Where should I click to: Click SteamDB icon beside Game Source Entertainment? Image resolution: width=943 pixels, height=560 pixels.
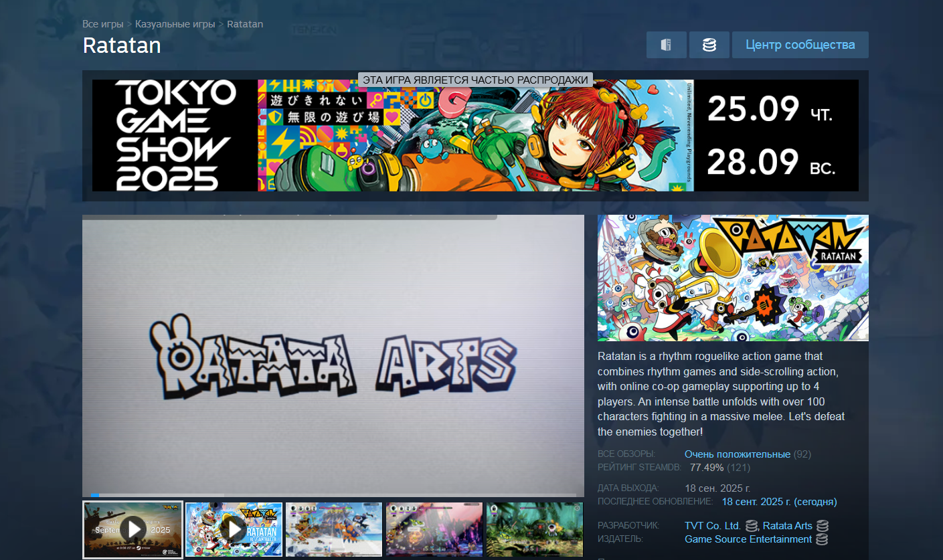[821, 539]
